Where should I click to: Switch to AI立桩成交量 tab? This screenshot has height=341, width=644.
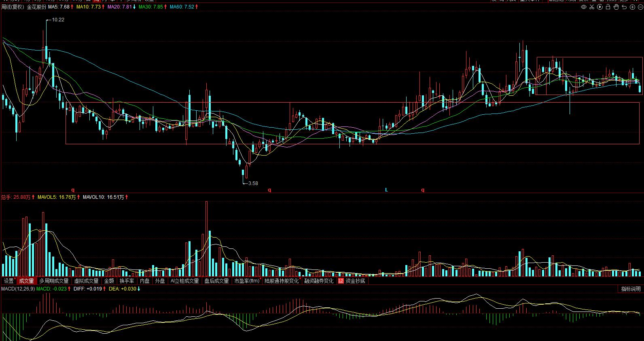click(184, 281)
